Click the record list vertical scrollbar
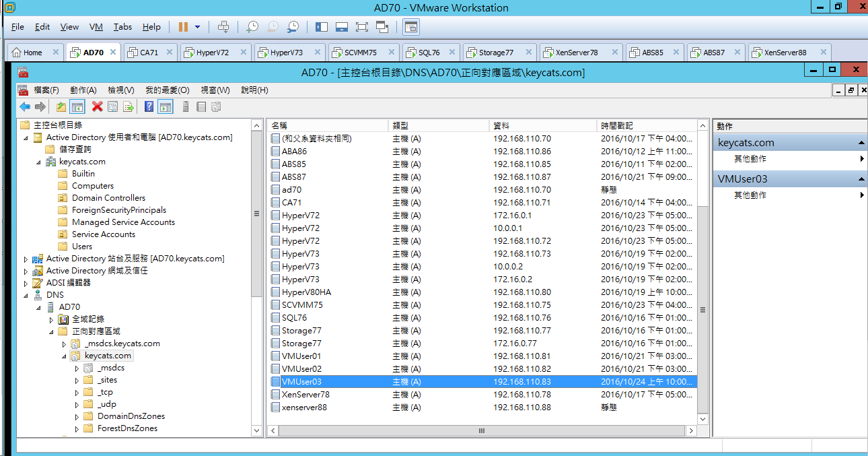 click(702, 310)
